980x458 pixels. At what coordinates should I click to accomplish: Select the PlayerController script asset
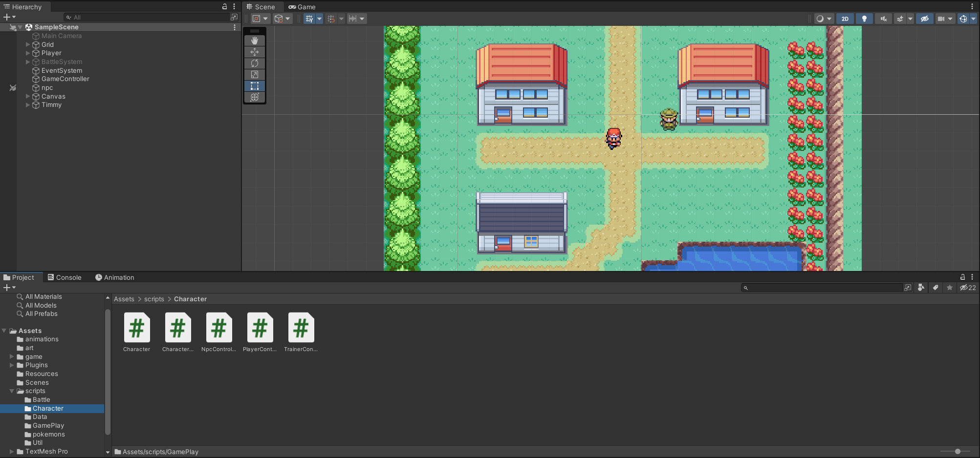pyautogui.click(x=260, y=332)
